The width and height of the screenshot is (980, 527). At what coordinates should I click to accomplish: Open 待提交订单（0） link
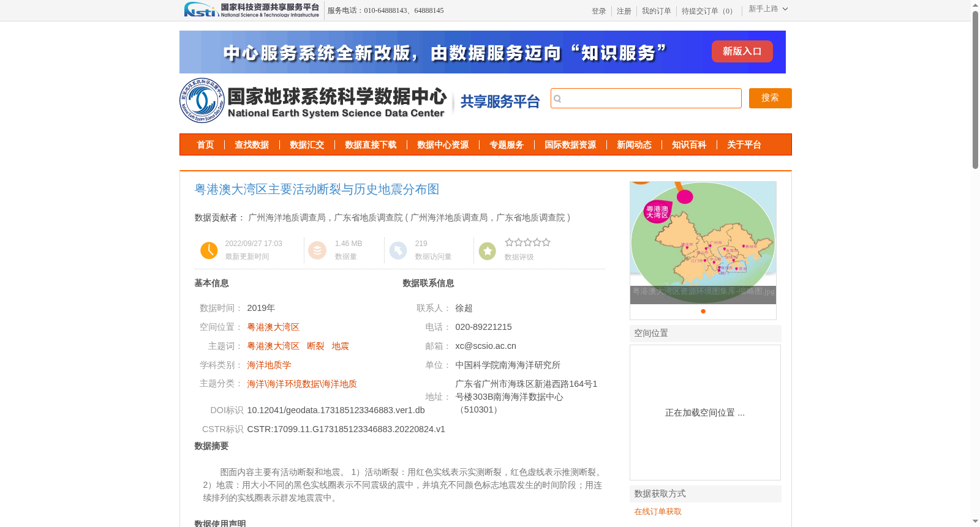pos(709,11)
